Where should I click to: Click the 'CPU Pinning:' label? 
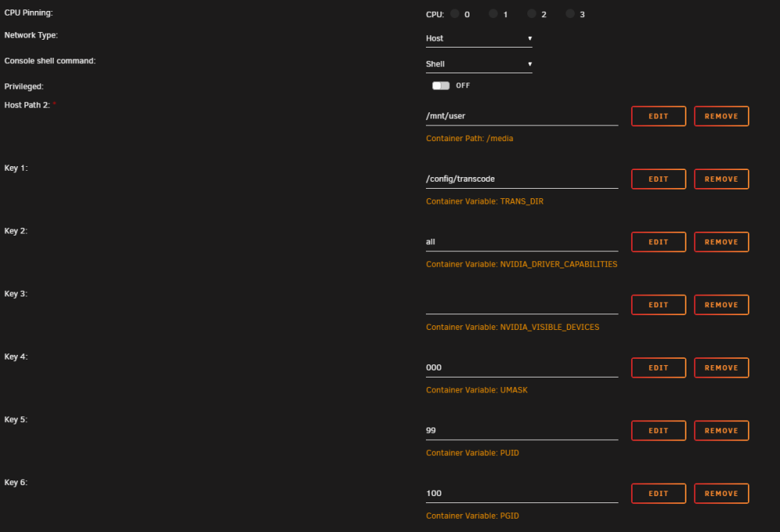(28, 13)
